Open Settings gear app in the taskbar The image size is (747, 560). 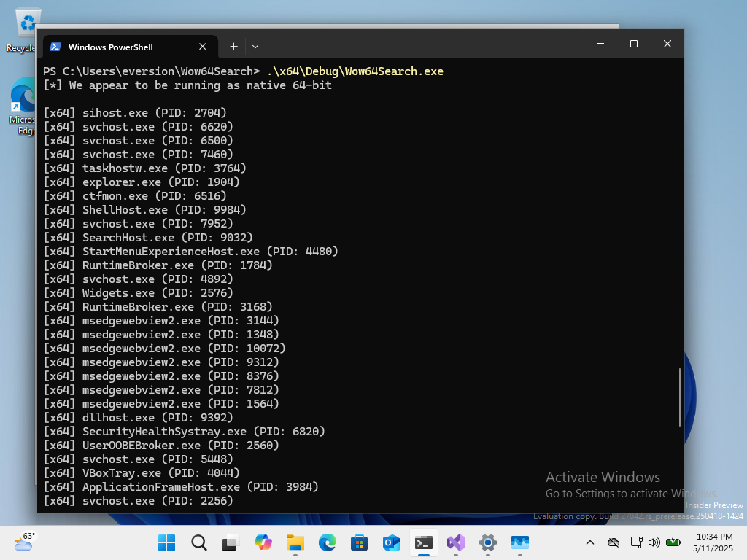[488, 542]
